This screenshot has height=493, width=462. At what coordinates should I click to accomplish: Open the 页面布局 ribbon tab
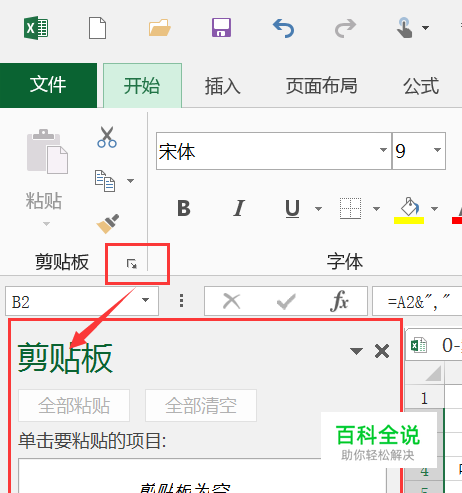pos(322,86)
